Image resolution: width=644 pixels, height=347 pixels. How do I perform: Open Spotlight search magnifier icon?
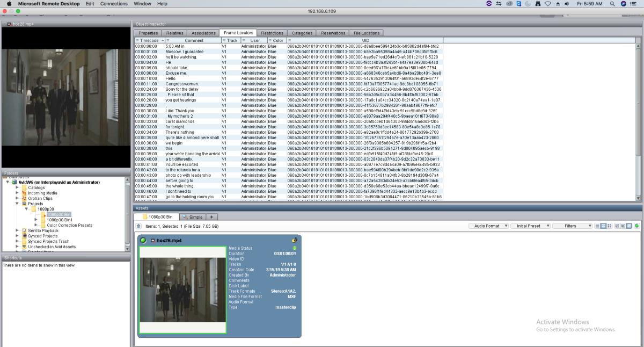[x=613, y=4]
